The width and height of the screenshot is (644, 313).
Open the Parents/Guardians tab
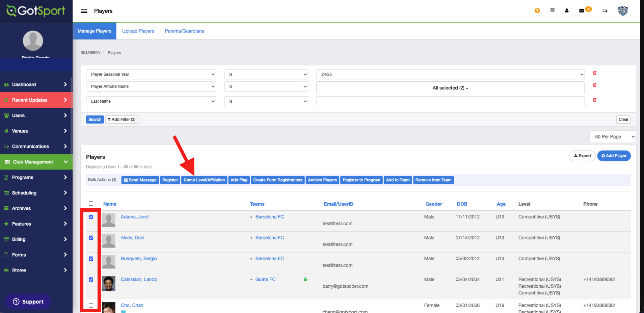click(x=184, y=31)
